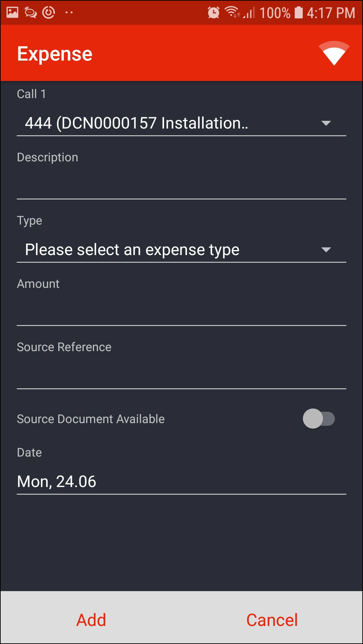Tap the battery icon in status bar
This screenshot has width=363, height=644.
point(298,13)
